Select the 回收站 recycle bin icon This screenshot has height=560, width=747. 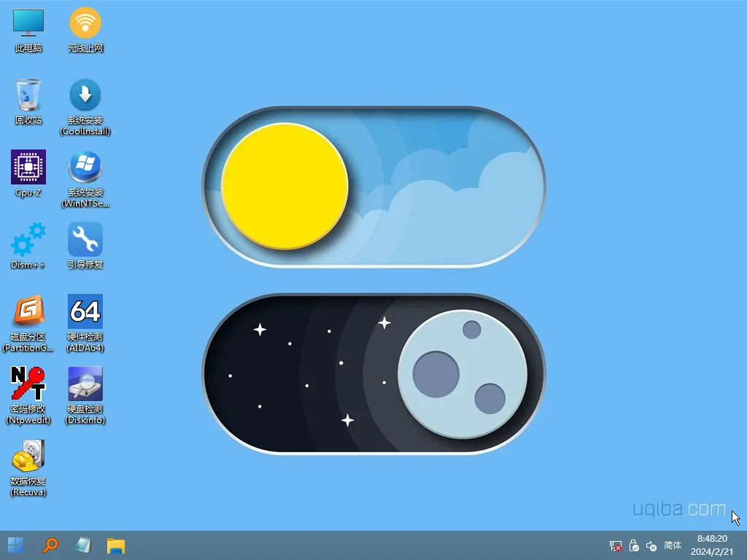pyautogui.click(x=28, y=102)
